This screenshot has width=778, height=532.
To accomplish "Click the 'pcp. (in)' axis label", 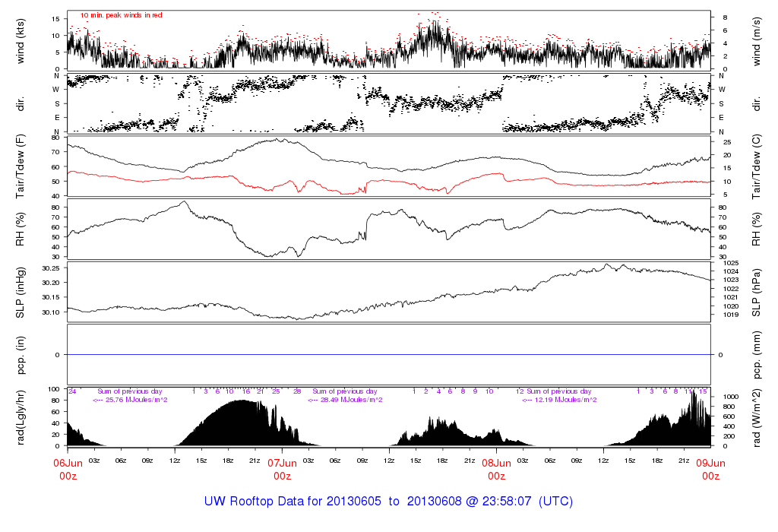I will point(21,355).
